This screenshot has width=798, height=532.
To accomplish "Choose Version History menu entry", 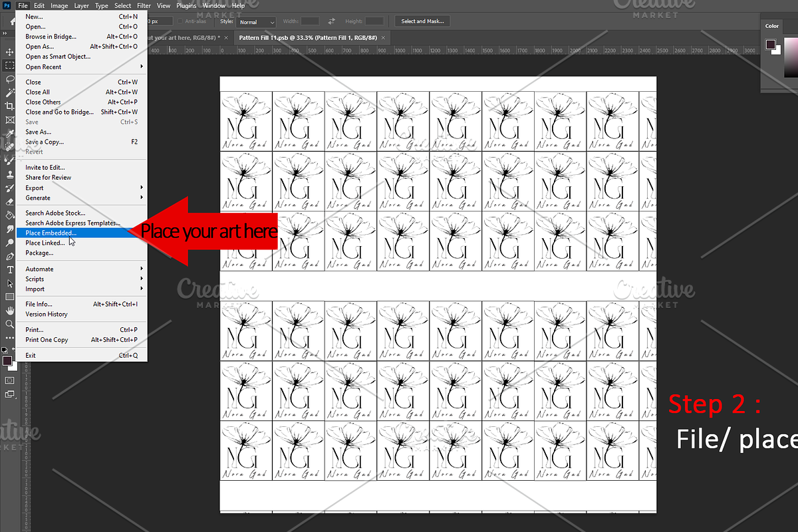I will [x=80, y=314].
